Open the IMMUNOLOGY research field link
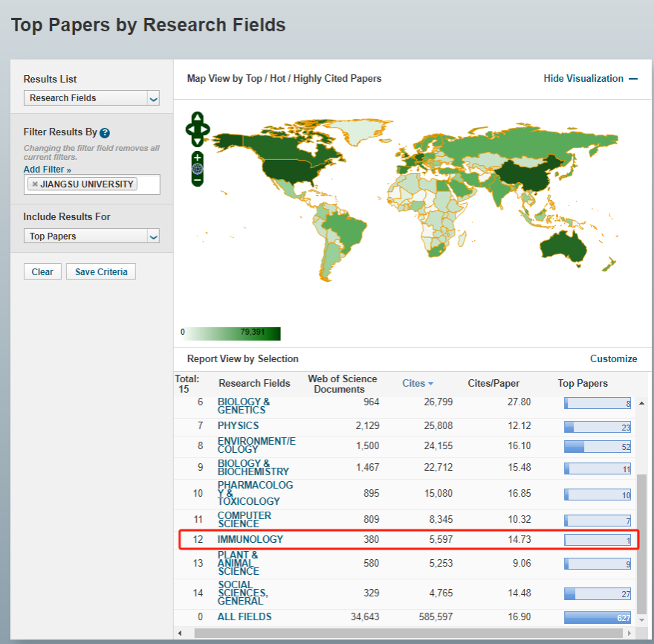This screenshot has width=654, height=644. 250,539
